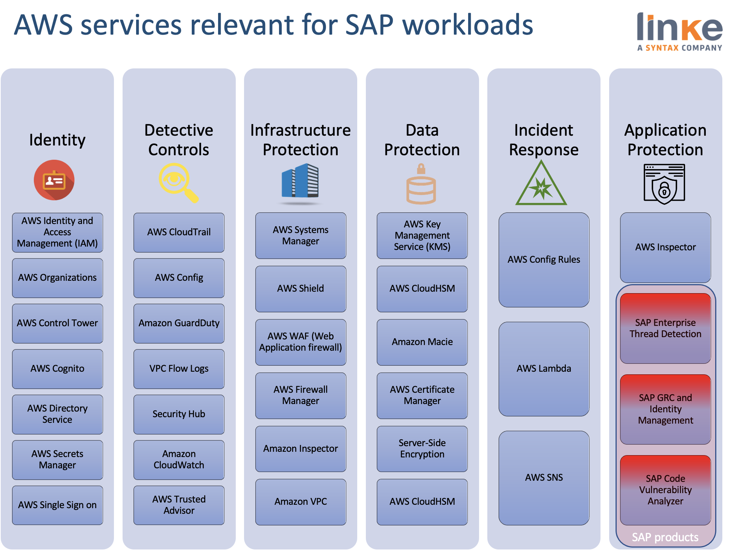
Task: Click the Data Protection column header
Action: coord(422,140)
